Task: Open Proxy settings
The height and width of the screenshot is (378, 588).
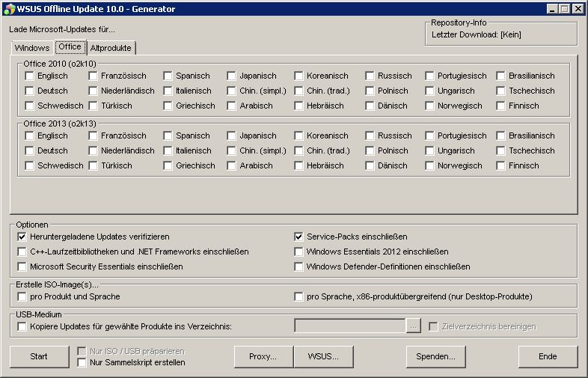Action: pyautogui.click(x=263, y=356)
